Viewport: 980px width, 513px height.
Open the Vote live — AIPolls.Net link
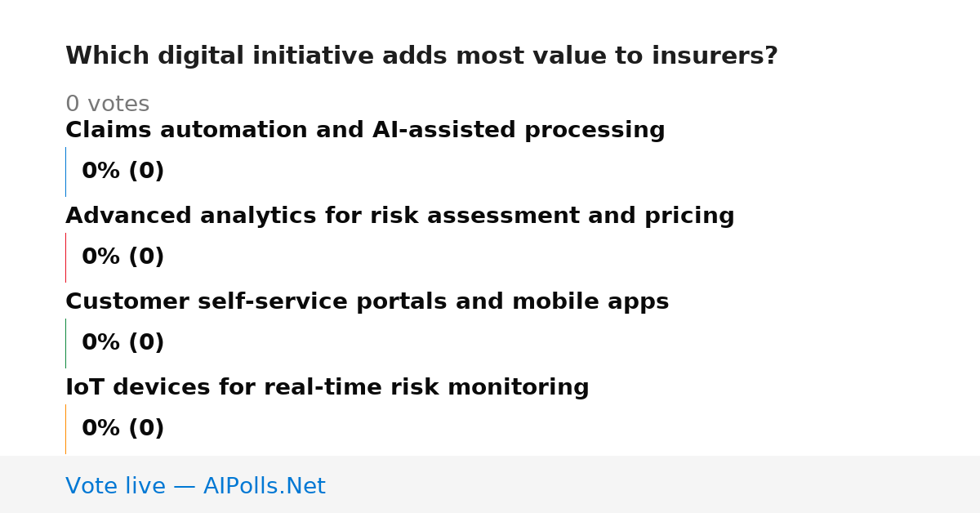(195, 487)
